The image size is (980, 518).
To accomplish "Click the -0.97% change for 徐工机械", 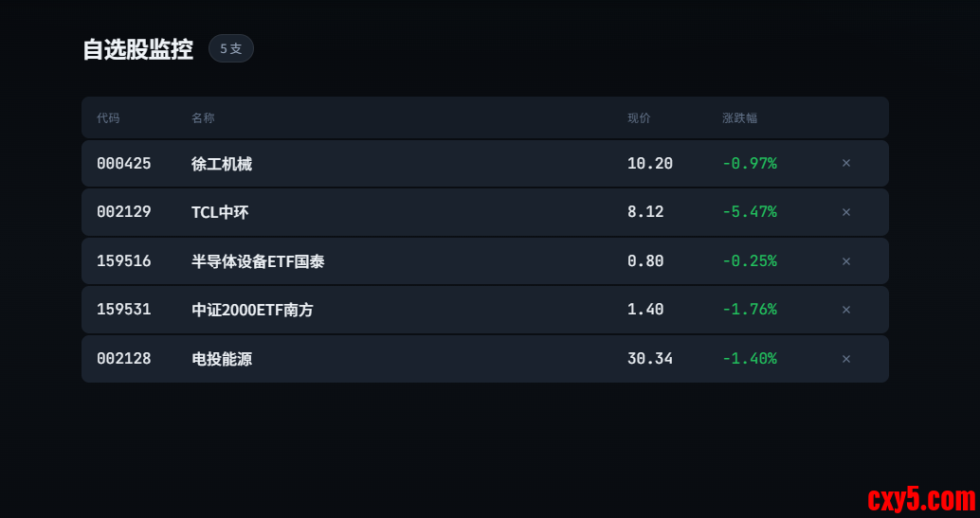I will click(750, 164).
